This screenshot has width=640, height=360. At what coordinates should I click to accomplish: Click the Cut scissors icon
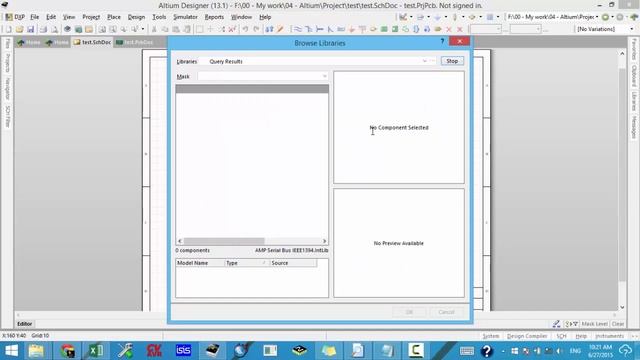click(154, 29)
